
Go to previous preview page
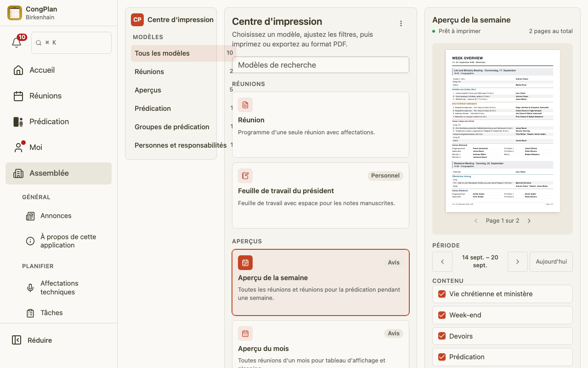coord(476,221)
